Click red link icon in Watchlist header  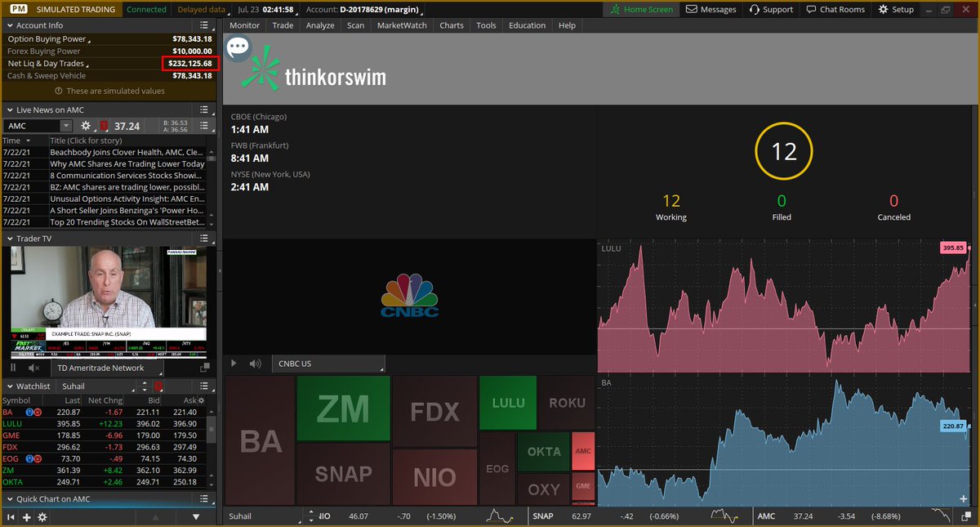(x=158, y=386)
